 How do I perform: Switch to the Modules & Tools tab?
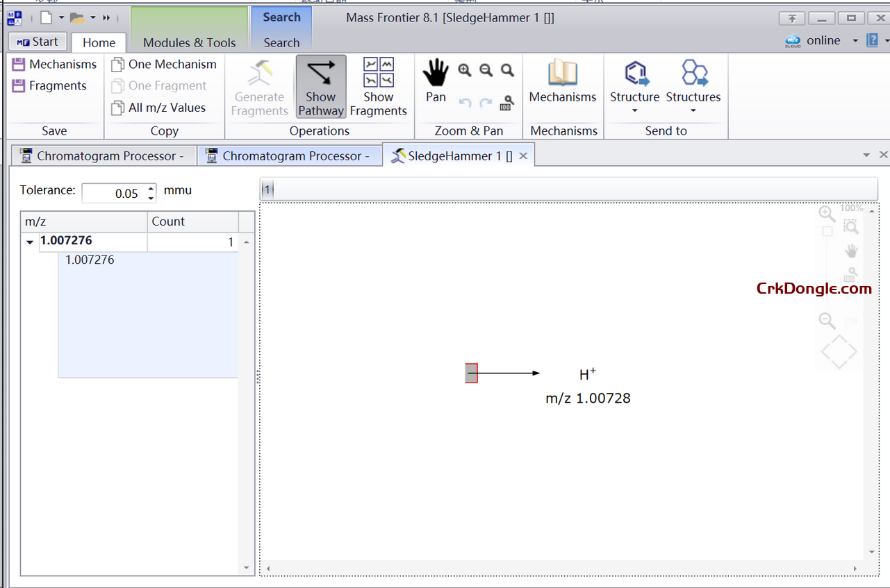[x=189, y=42]
